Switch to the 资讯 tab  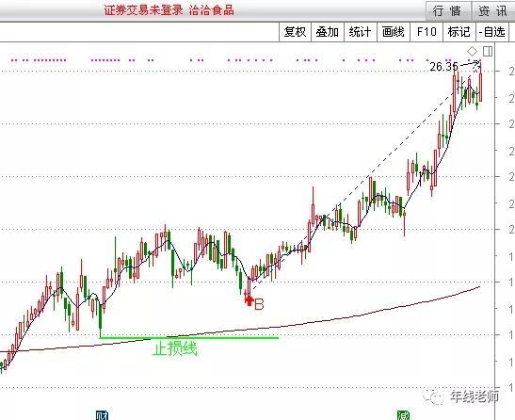(x=492, y=11)
